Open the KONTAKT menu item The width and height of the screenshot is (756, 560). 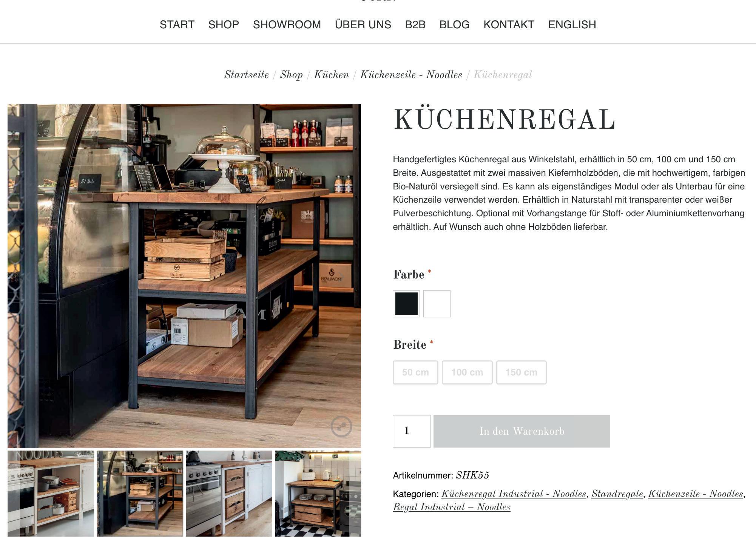tap(509, 25)
